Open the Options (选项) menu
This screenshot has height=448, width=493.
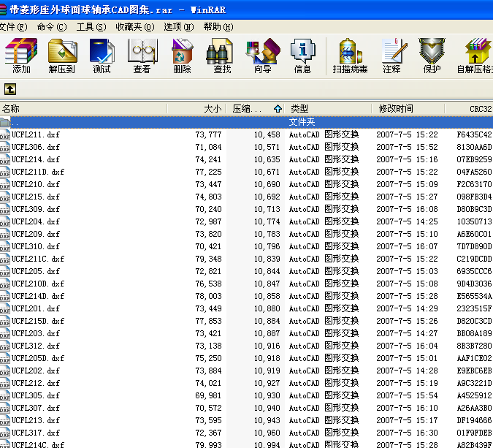pos(179,27)
